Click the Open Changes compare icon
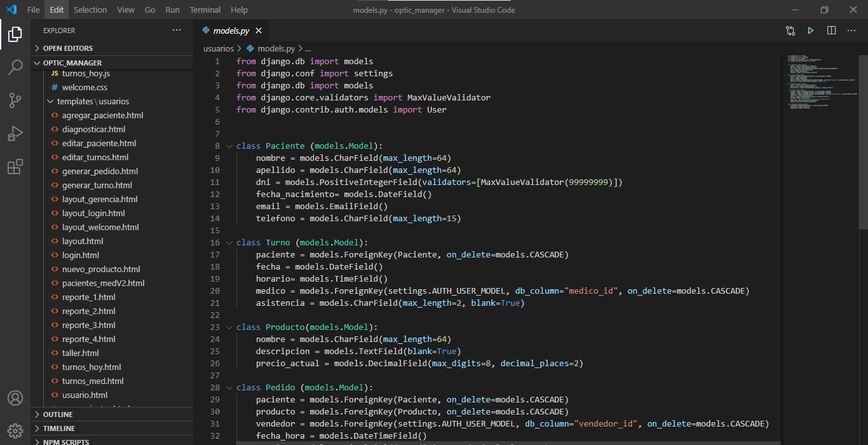The width and height of the screenshot is (868, 445). click(x=790, y=31)
